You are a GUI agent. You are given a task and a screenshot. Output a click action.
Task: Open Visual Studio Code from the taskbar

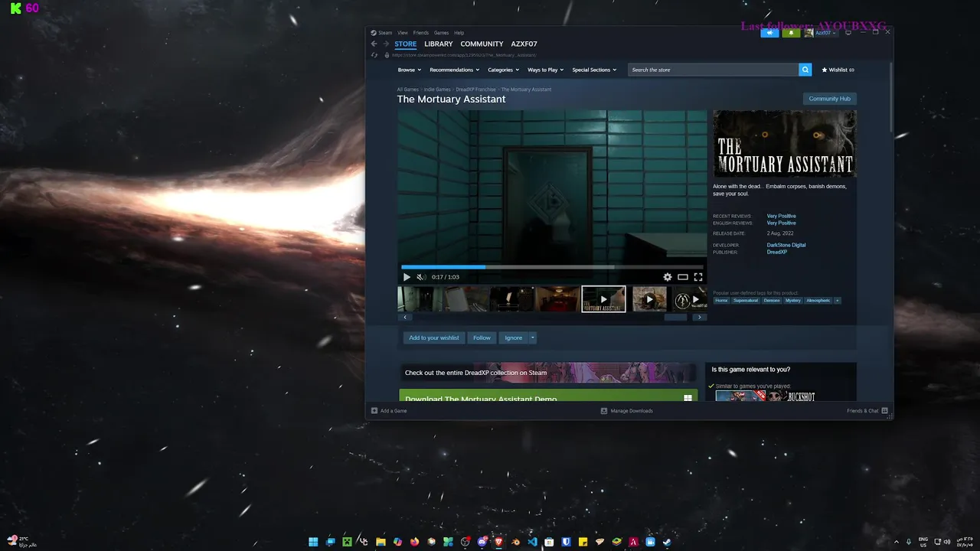(x=532, y=542)
